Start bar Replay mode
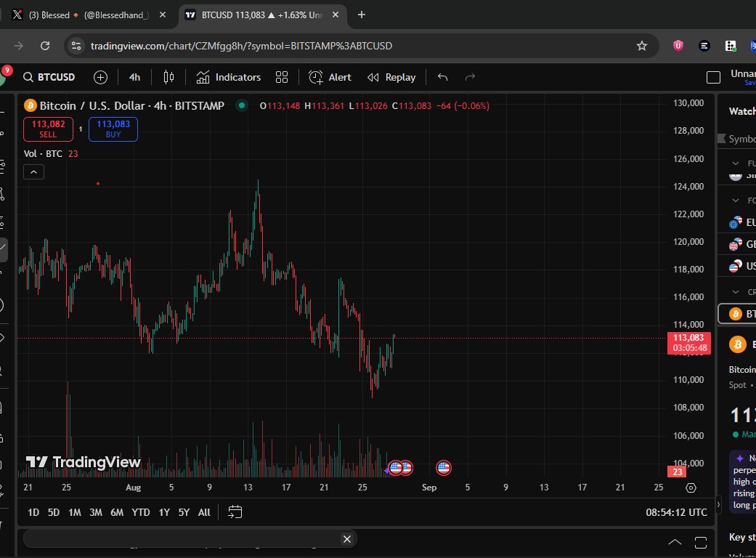Viewport: 756px width, 558px height. point(391,77)
